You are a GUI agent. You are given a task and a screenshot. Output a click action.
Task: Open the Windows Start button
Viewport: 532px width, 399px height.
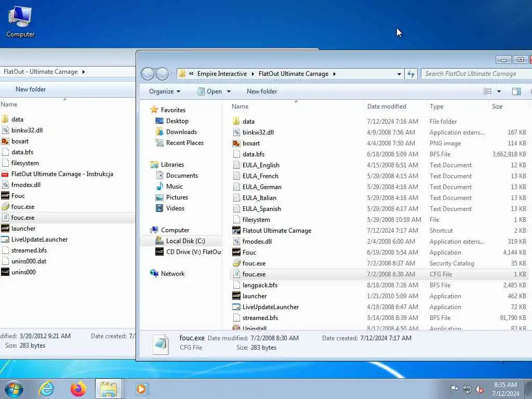(14, 389)
